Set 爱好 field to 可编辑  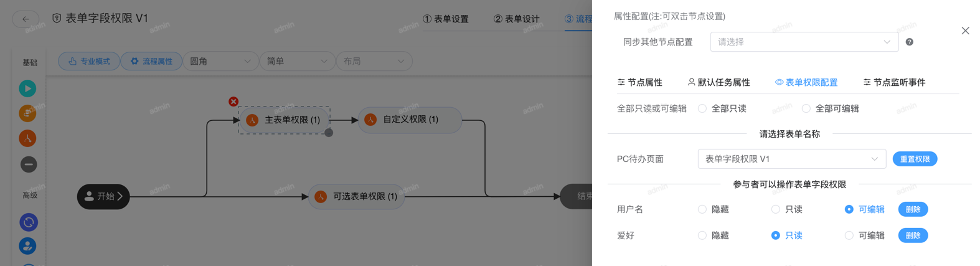849,235
